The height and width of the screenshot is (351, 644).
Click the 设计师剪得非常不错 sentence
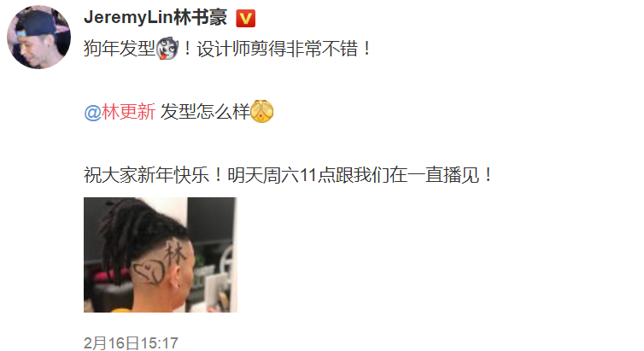278,49
